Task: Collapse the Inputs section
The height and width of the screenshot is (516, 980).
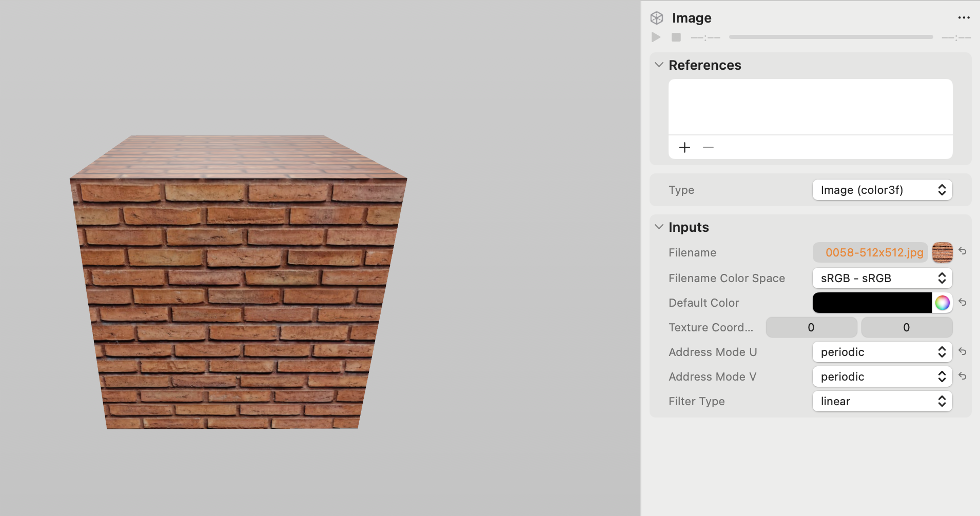Action: pyautogui.click(x=658, y=227)
